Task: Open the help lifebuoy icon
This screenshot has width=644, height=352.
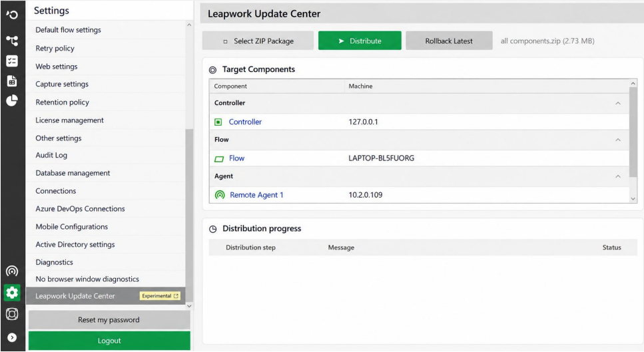Action: [12, 314]
